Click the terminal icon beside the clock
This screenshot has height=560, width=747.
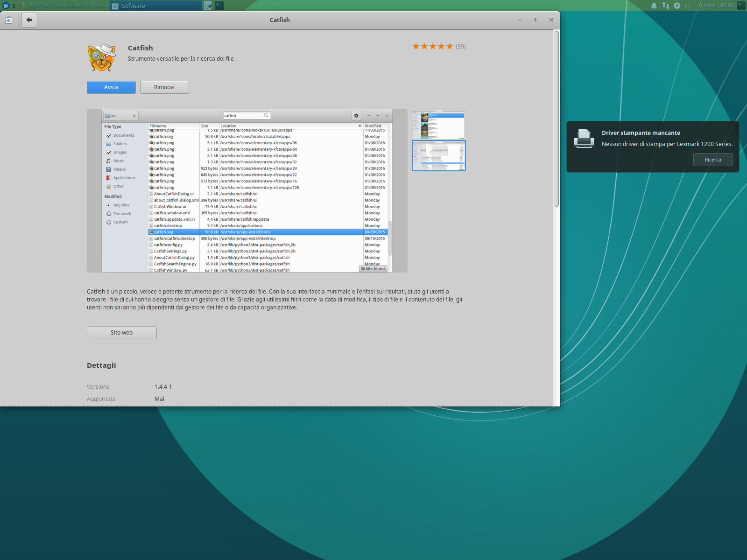pyautogui.click(x=741, y=6)
